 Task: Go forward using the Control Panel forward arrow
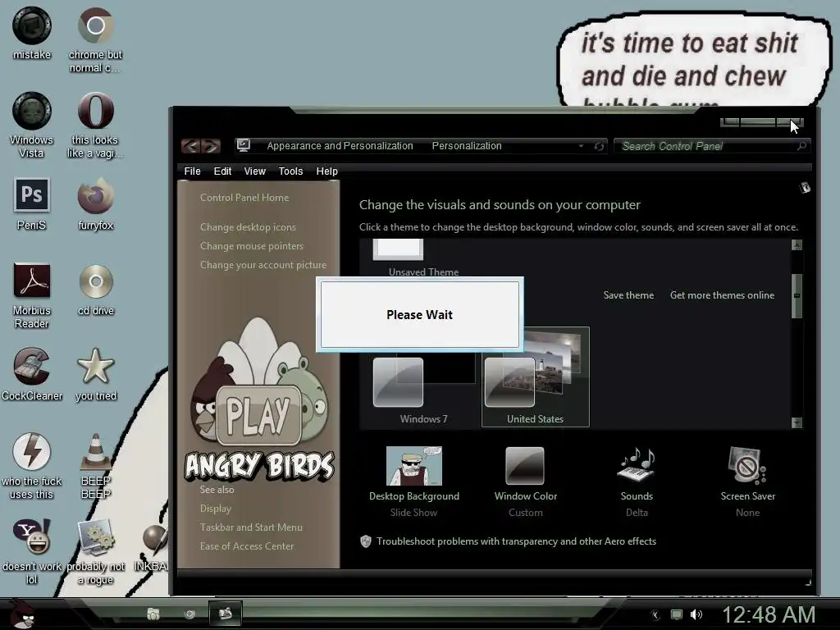point(211,146)
